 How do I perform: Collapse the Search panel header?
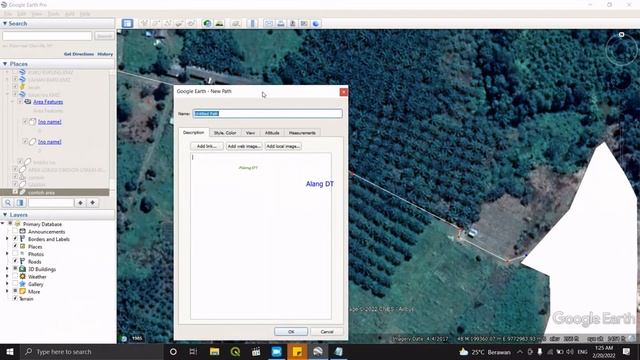coord(57,23)
